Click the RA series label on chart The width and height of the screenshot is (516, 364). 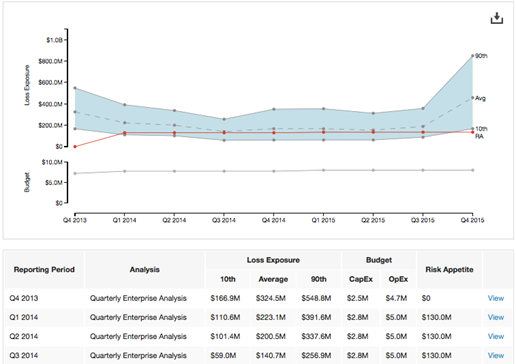click(x=479, y=136)
